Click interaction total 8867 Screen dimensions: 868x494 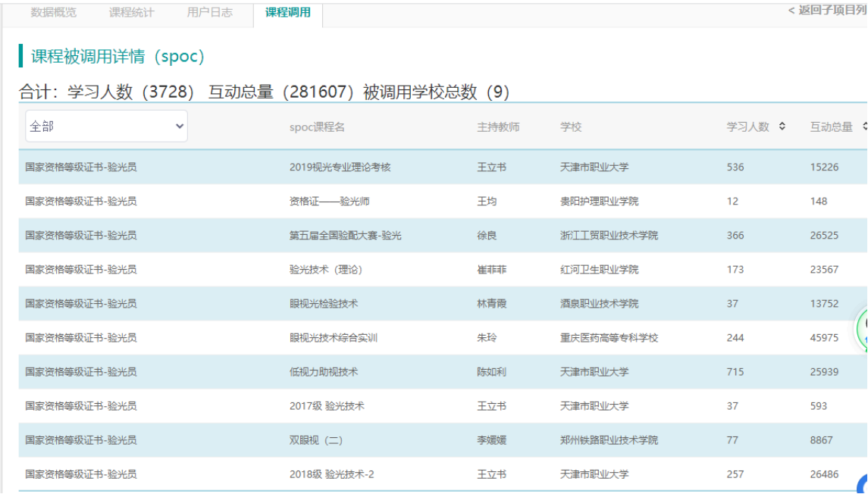[822, 441]
